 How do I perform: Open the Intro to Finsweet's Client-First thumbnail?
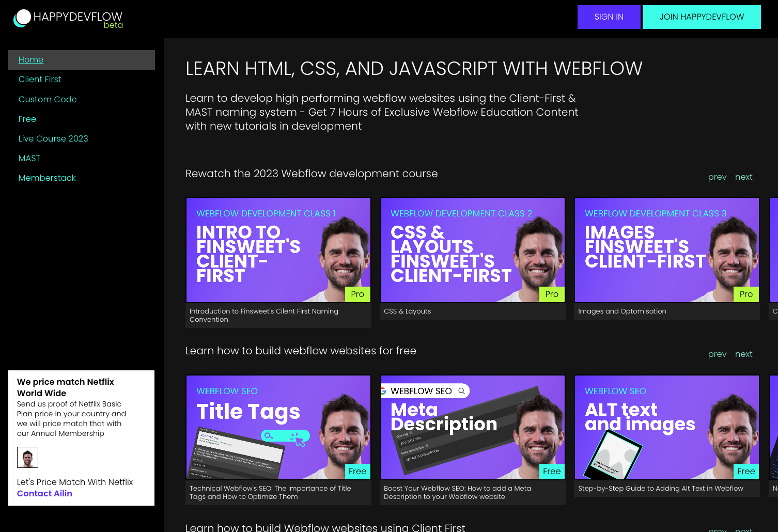coord(278,250)
